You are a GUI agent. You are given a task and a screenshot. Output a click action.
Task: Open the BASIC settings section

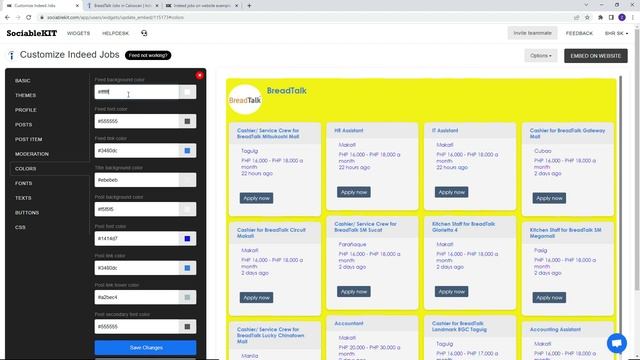click(22, 81)
